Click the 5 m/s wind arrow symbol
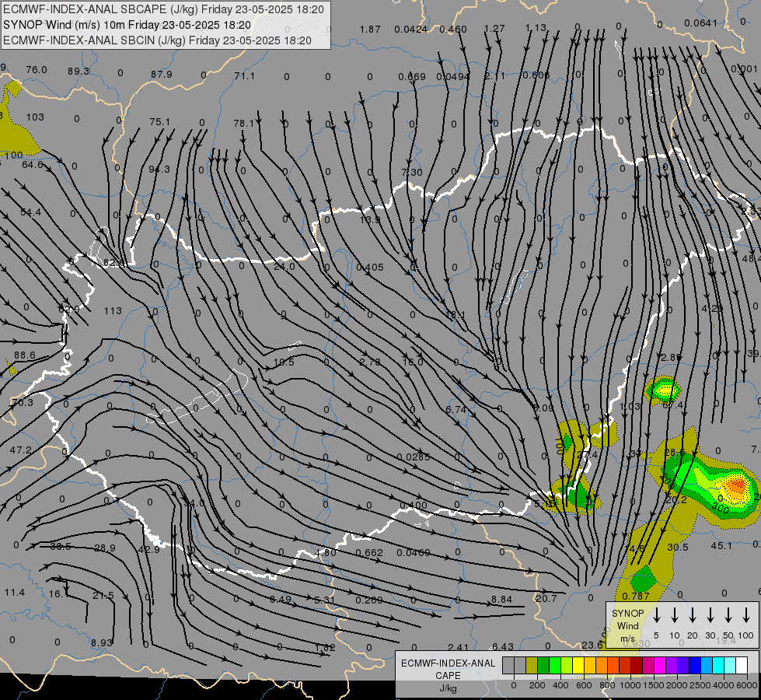Viewport: 761px width, 700px height. [657, 615]
